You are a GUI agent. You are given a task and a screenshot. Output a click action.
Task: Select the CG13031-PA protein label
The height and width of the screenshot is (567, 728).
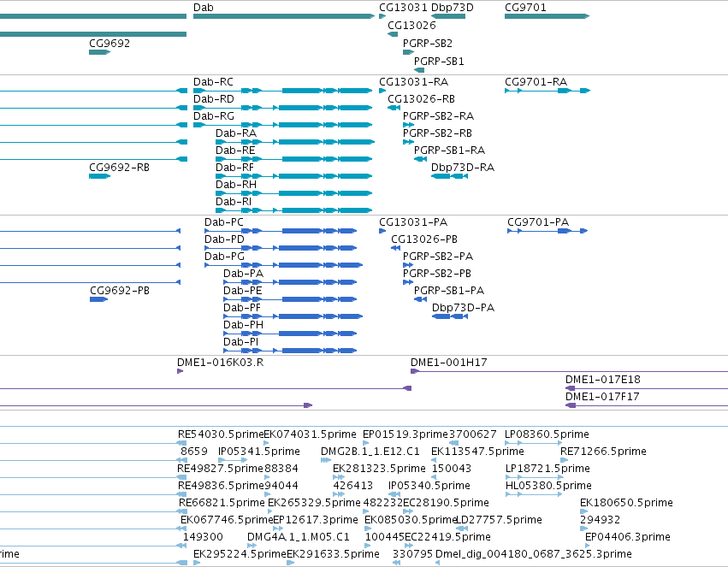click(x=413, y=222)
